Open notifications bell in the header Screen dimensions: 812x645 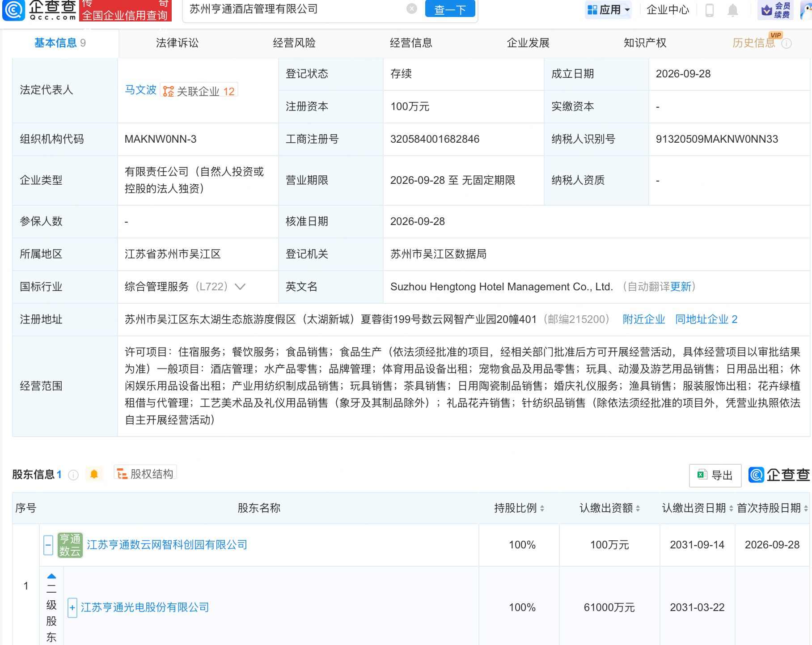pos(733,10)
